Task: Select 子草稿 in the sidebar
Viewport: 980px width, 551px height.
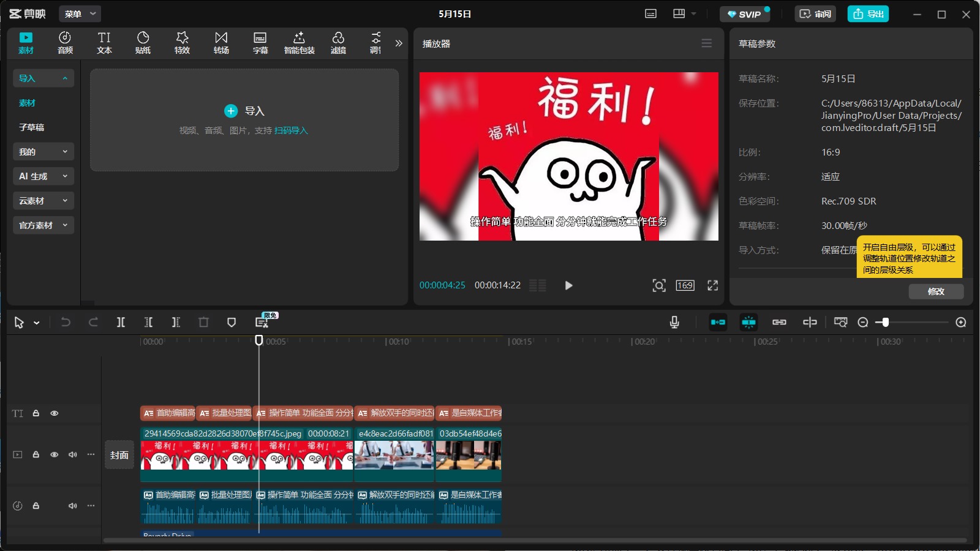Action: point(31,127)
